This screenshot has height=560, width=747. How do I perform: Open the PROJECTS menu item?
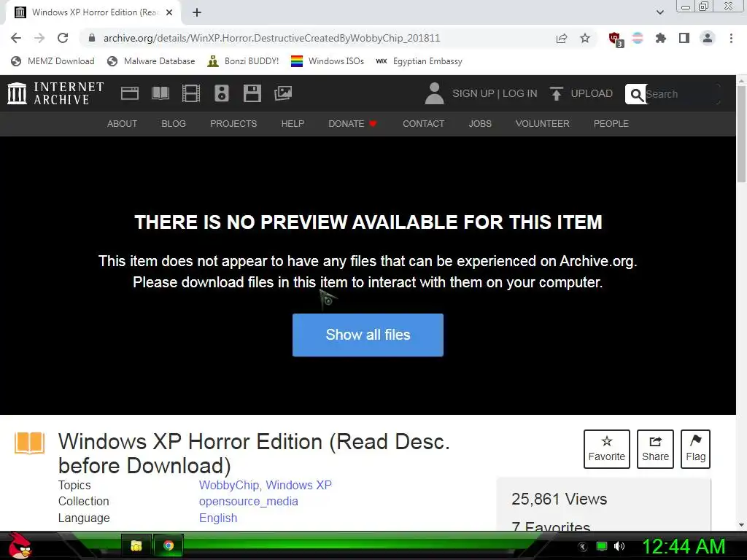233,124
